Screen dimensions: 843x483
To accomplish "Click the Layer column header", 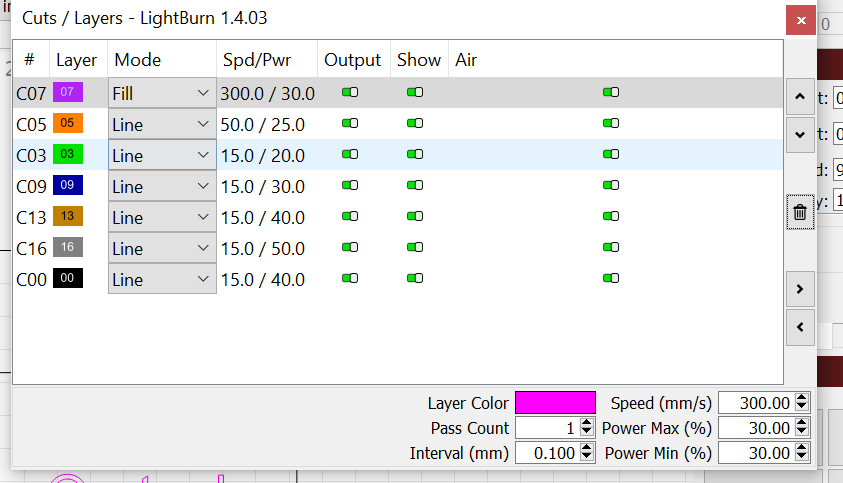I will click(x=78, y=60).
